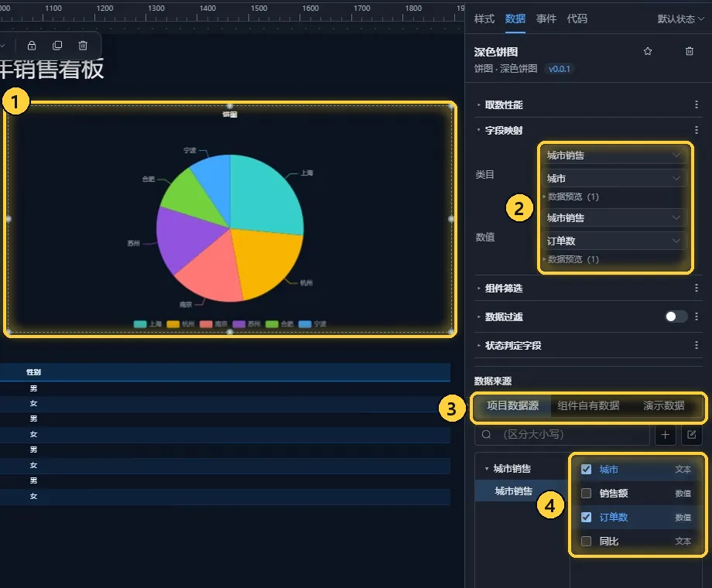Click the search magnifier icon

486,435
